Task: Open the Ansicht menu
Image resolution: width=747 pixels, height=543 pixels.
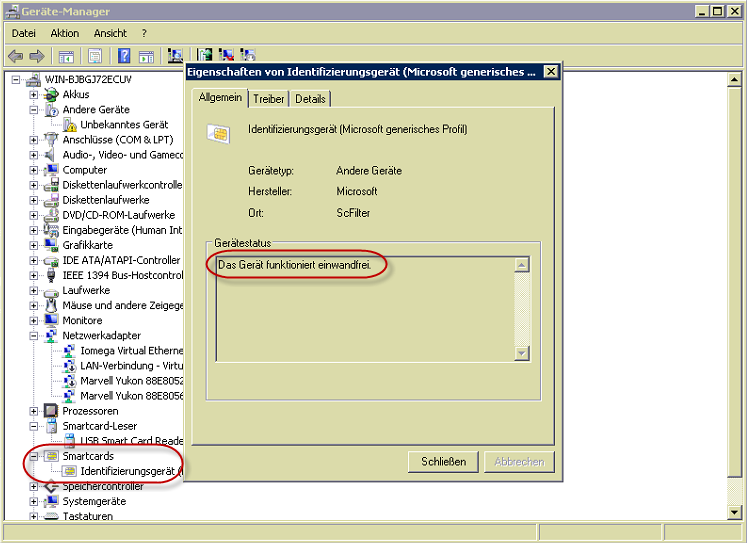Action: coord(110,34)
